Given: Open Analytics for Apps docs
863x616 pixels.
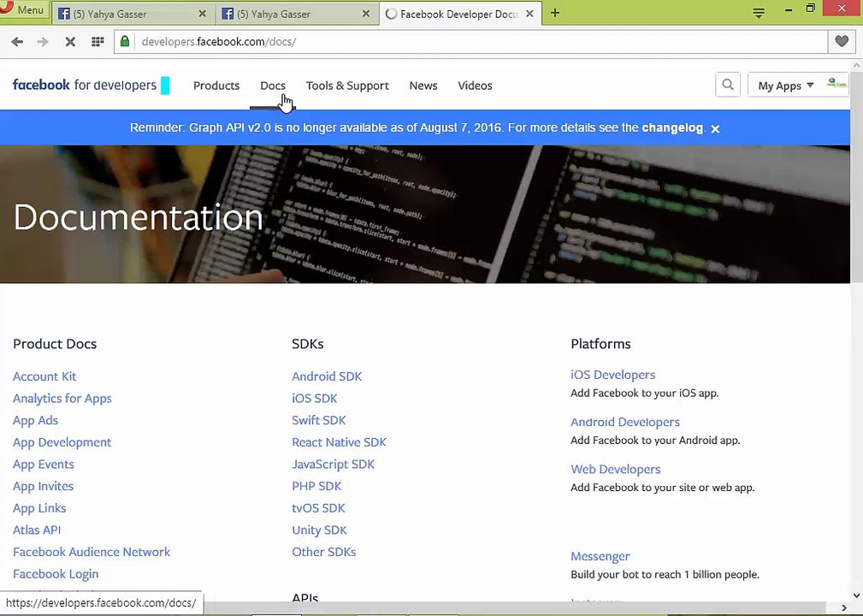Looking at the screenshot, I should [62, 399].
